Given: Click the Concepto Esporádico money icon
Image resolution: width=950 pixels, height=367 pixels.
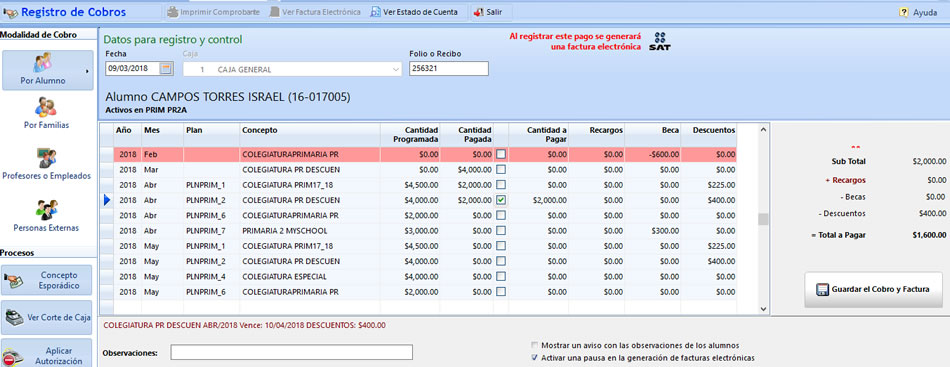Looking at the screenshot, I should point(12,280).
